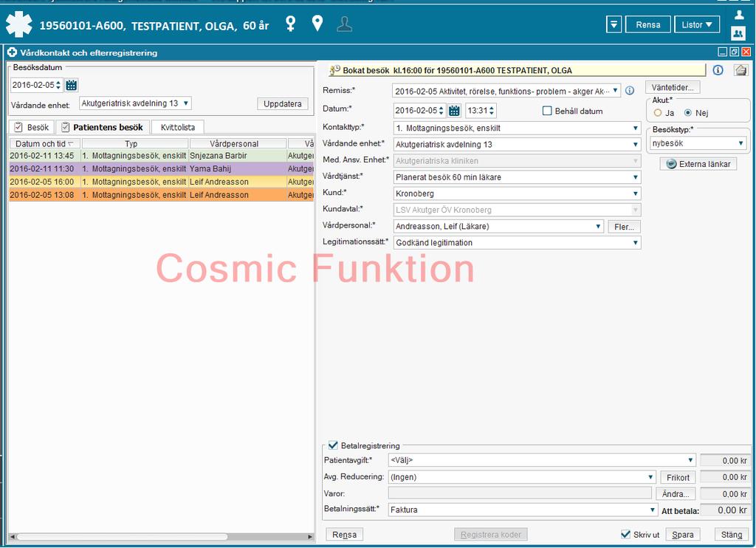Viewport: 756px width, 548px height.
Task: Toggle the Behåll datum checkbox
Action: click(x=547, y=111)
